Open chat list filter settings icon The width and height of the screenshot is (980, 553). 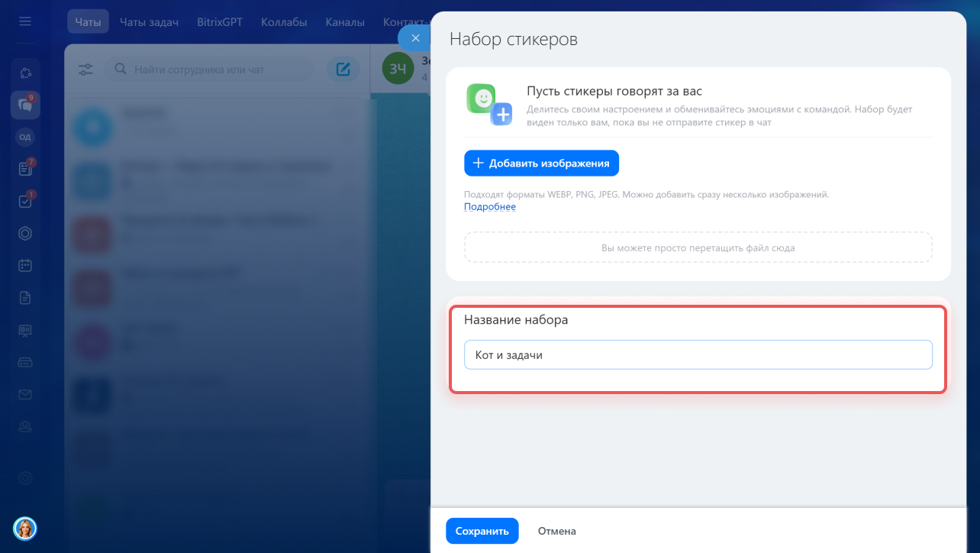point(85,70)
